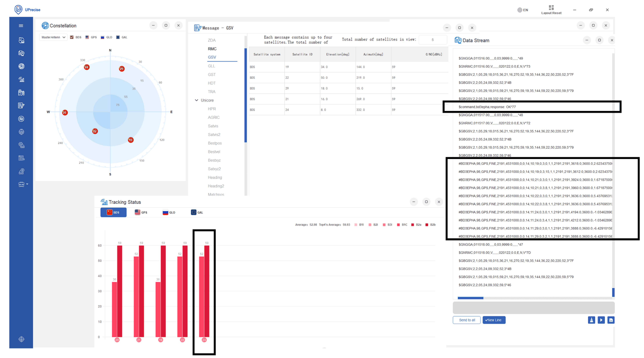Select the RMC message item
644x358 pixels.
tap(212, 49)
